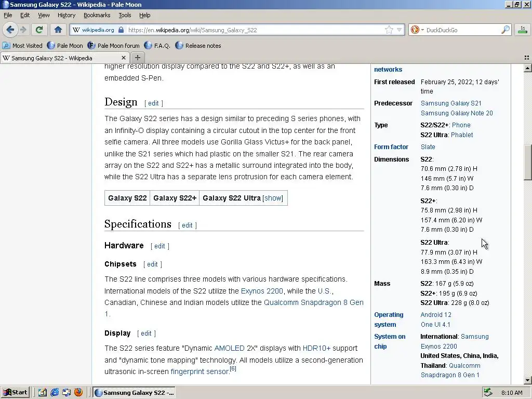The height and width of the screenshot is (399, 532).
Task: Open the AMOLED link
Action: [x=229, y=349]
